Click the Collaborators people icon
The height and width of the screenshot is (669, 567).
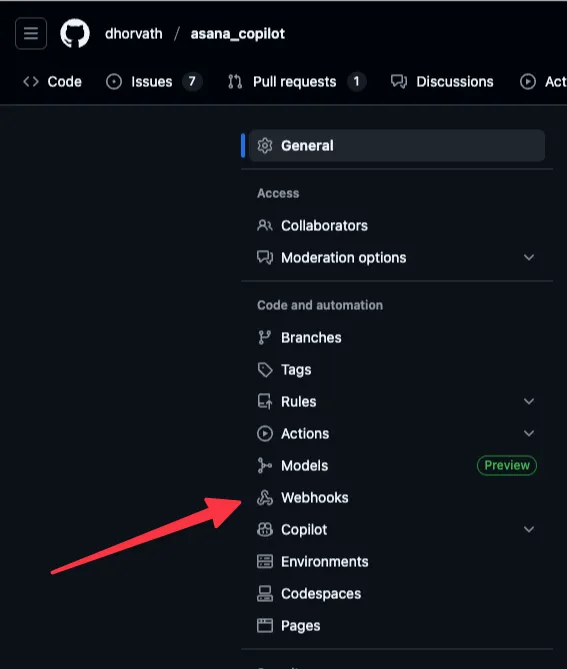coord(265,225)
